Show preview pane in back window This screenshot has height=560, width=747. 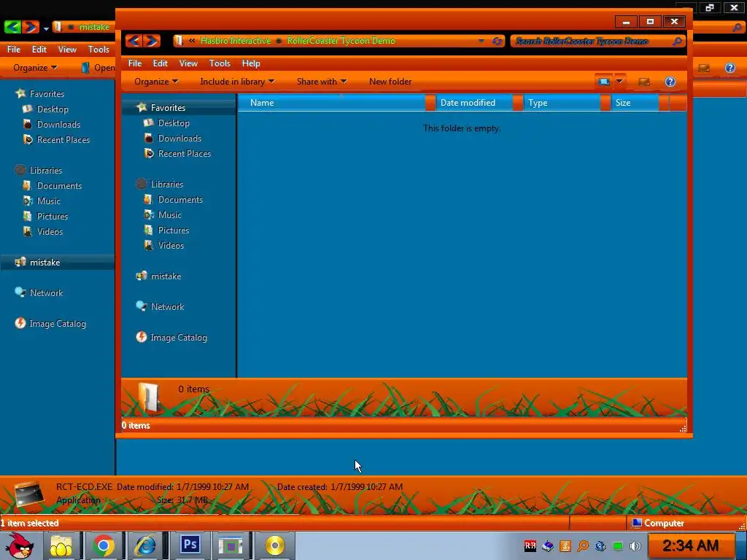click(704, 68)
